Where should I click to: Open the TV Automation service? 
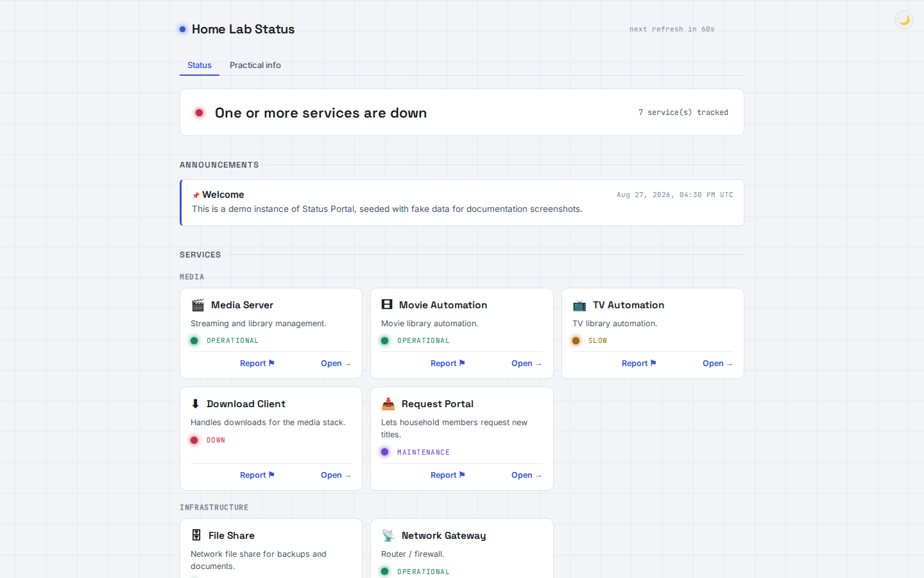point(717,363)
